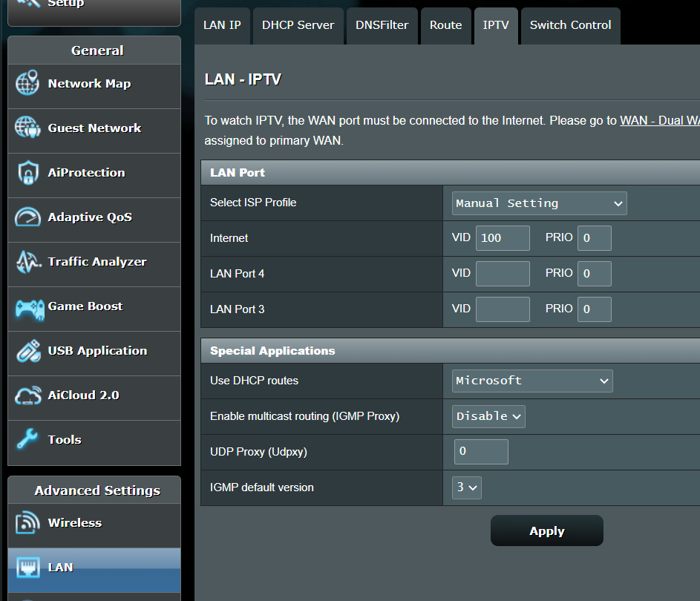
Task: Click the Internet PRIO field
Action: click(x=594, y=238)
